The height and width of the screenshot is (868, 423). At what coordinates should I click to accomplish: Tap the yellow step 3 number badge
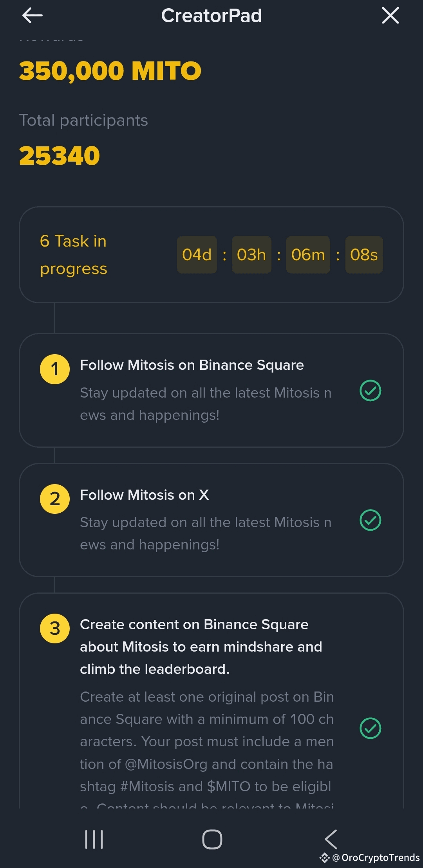click(x=55, y=628)
